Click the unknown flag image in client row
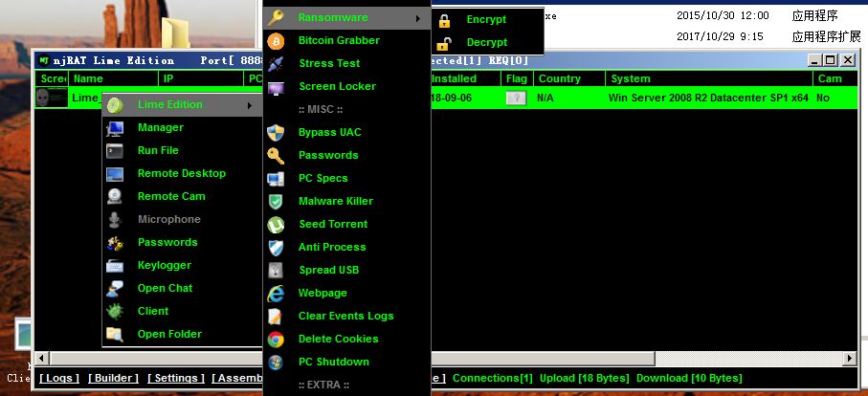Screen dimensions: 868x396 pyautogui.click(x=516, y=98)
